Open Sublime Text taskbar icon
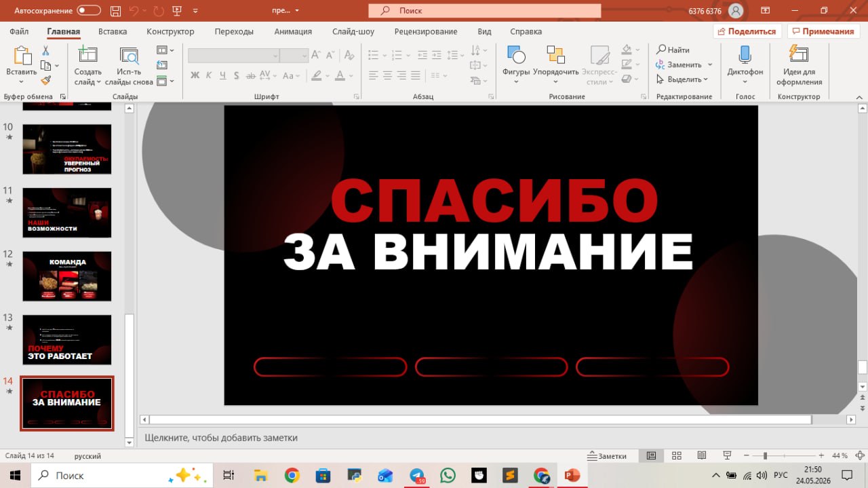 510,475
